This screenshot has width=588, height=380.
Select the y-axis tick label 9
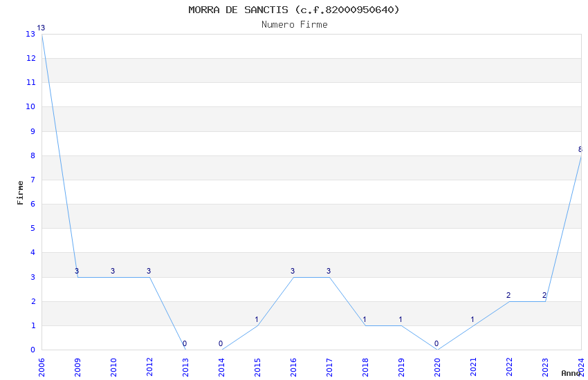click(x=33, y=131)
